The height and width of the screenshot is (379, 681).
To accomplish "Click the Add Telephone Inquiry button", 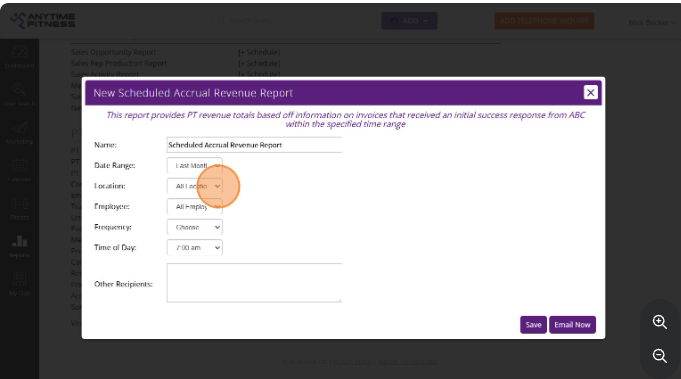I will click(x=544, y=21).
